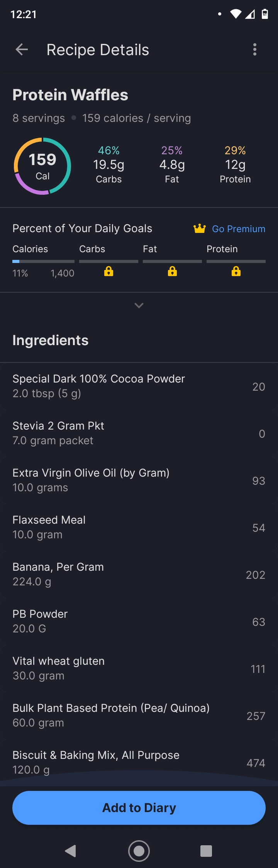Image resolution: width=278 pixels, height=868 pixels.
Task: Click the Go Premium link
Action: coord(238,229)
